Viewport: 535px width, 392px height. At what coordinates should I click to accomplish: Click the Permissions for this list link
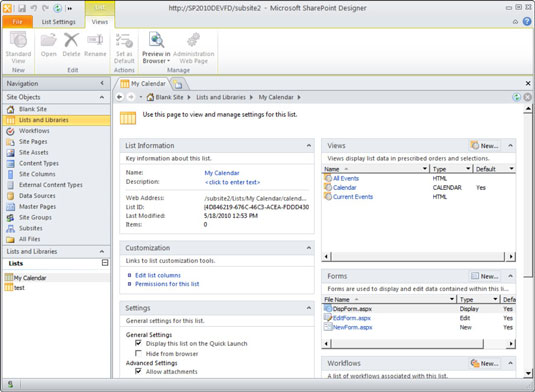(x=167, y=284)
